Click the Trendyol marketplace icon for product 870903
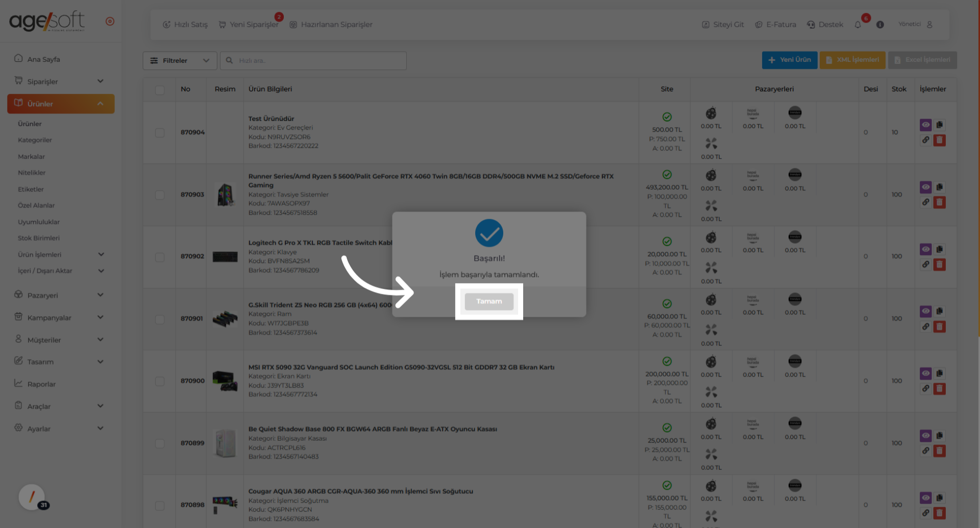 [x=795, y=175]
